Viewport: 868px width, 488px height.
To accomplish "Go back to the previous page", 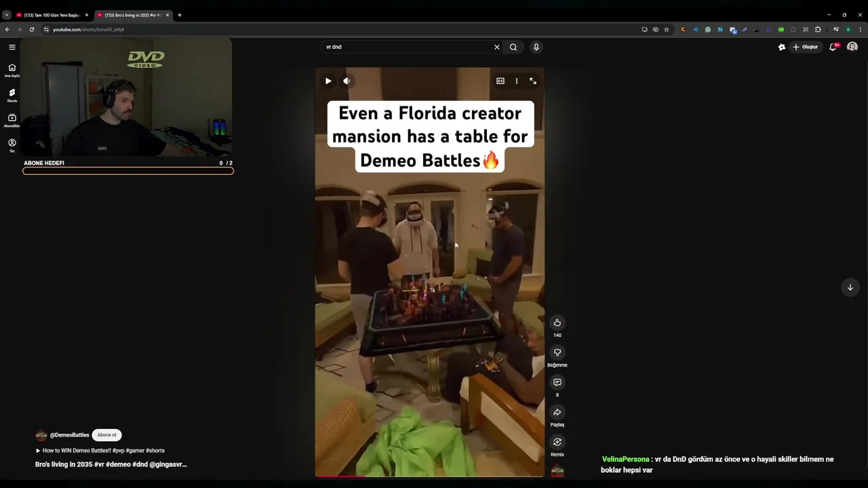I will coord(7,30).
